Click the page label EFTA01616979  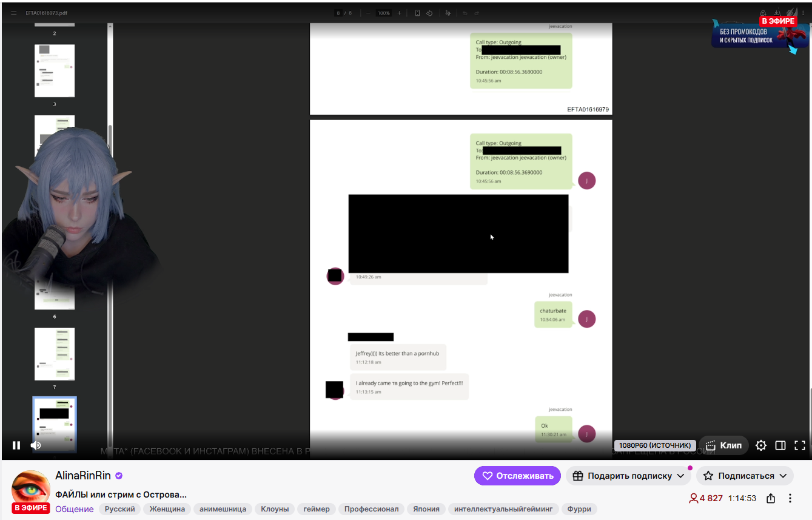coord(588,110)
